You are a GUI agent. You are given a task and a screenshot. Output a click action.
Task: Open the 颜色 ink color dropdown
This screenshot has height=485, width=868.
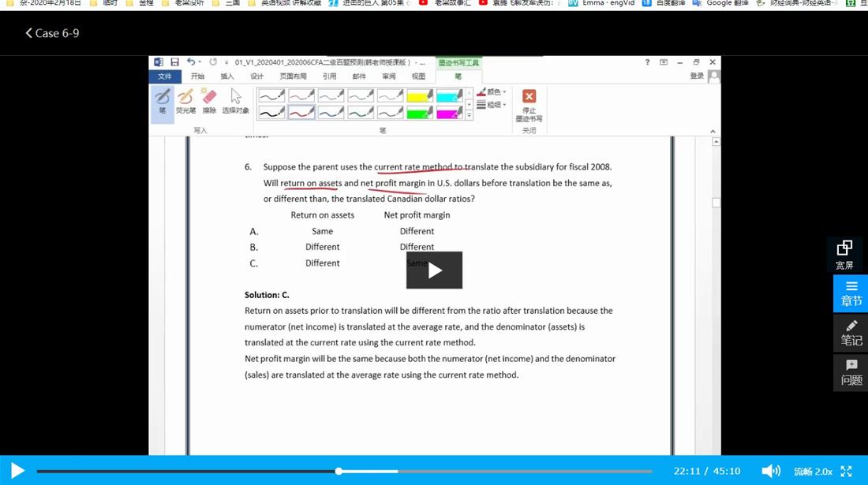pyautogui.click(x=492, y=91)
